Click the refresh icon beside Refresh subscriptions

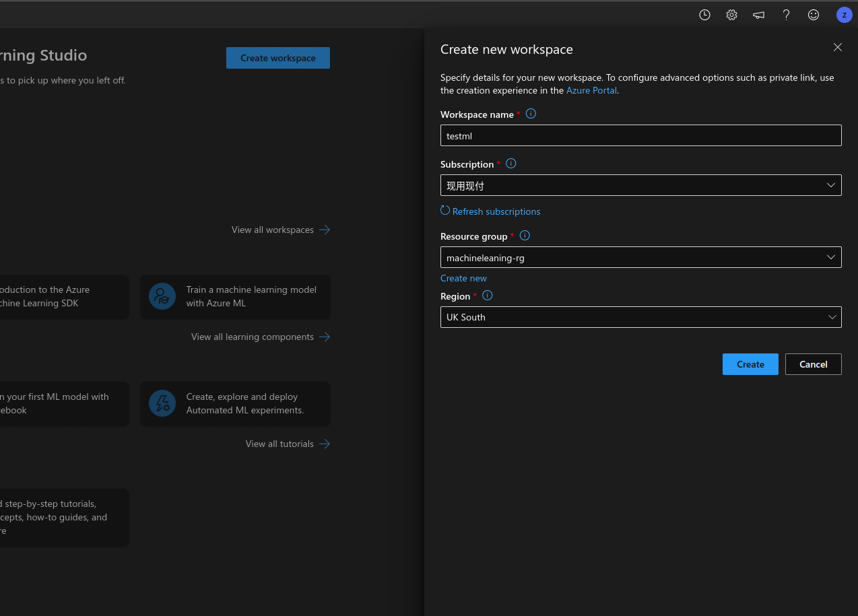coord(445,211)
